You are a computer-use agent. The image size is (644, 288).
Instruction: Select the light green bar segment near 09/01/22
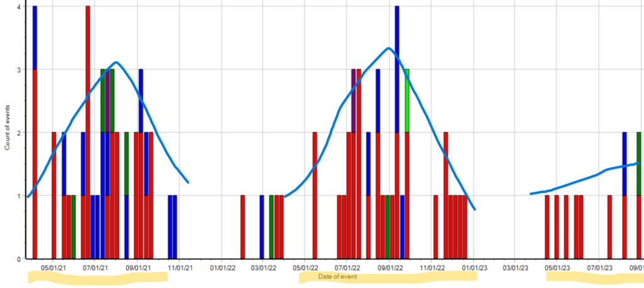point(408,101)
